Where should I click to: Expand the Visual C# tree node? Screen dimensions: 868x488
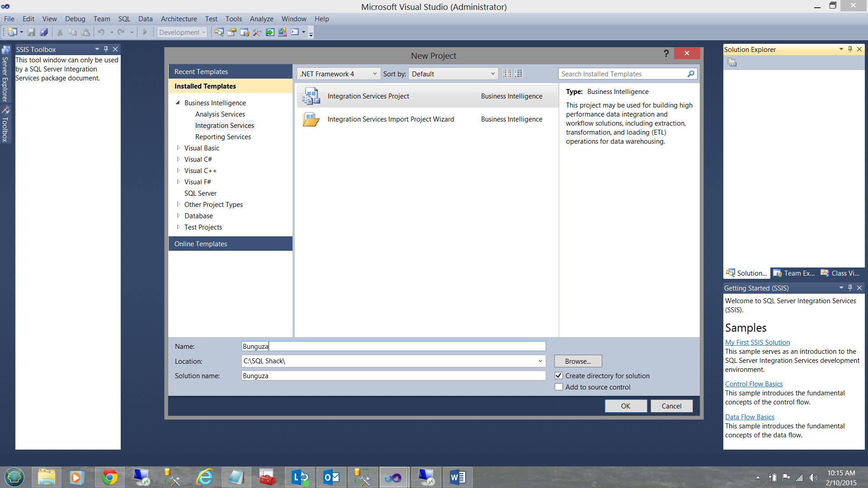tap(178, 159)
